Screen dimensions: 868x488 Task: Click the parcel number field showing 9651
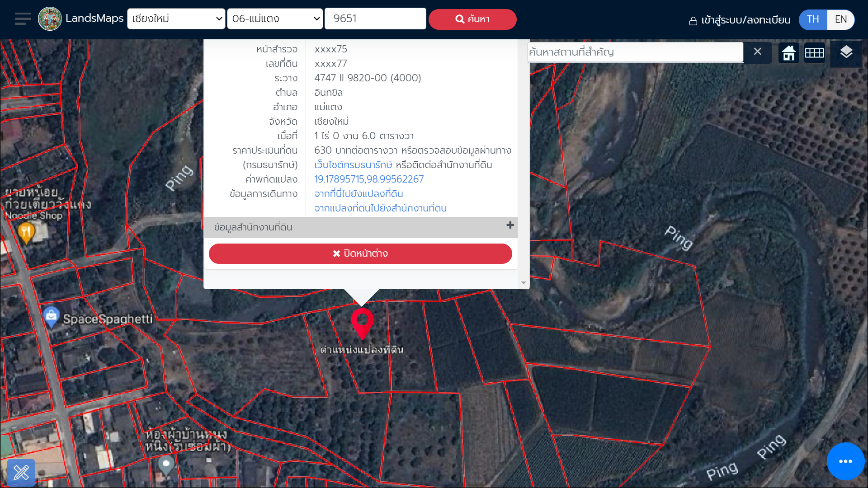point(375,19)
